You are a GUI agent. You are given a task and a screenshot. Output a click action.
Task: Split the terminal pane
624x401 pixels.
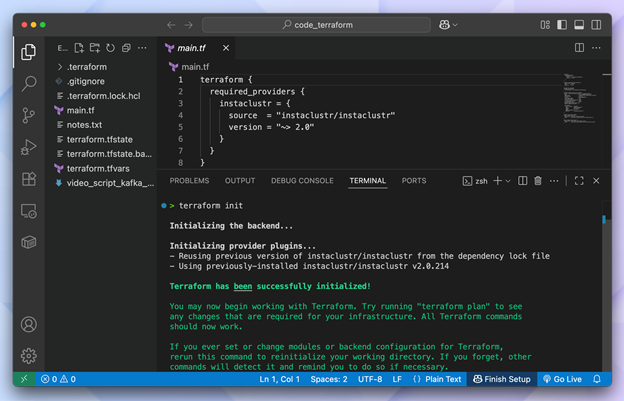point(523,181)
